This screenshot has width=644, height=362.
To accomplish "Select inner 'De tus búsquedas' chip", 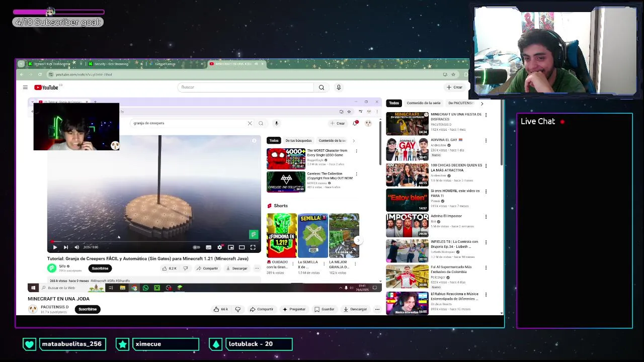I will point(298,141).
